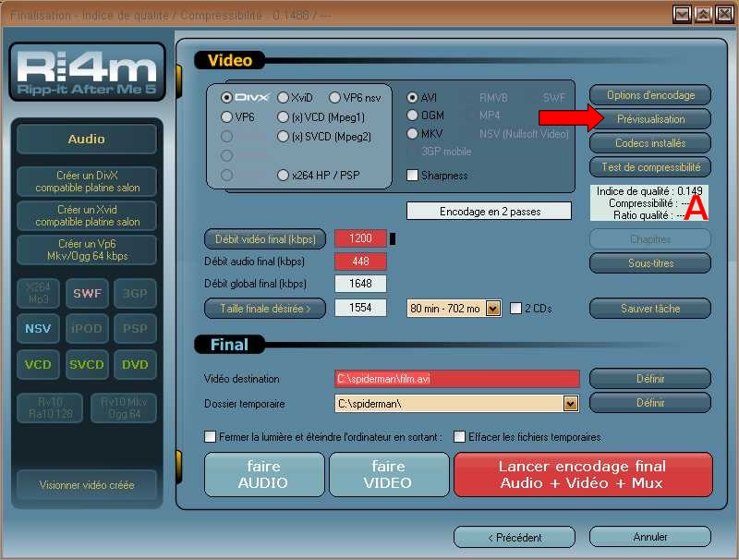Click the yellow arrow on left panel edge
The image size is (739, 560).
[178, 74]
